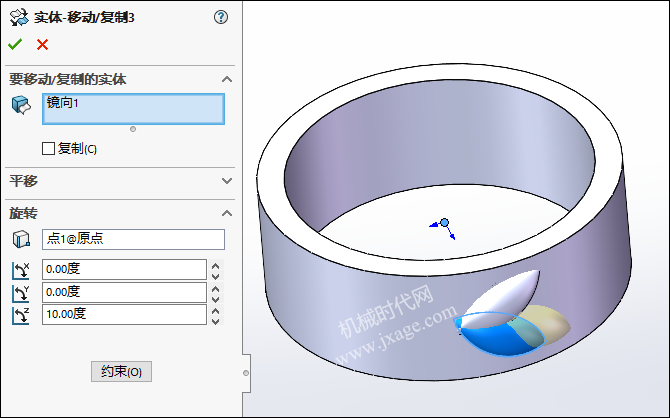Click the Move/Copy Body feature icon in header

point(18,18)
